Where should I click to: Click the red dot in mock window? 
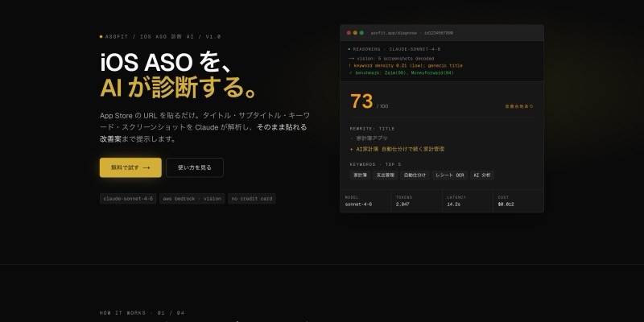(349, 33)
